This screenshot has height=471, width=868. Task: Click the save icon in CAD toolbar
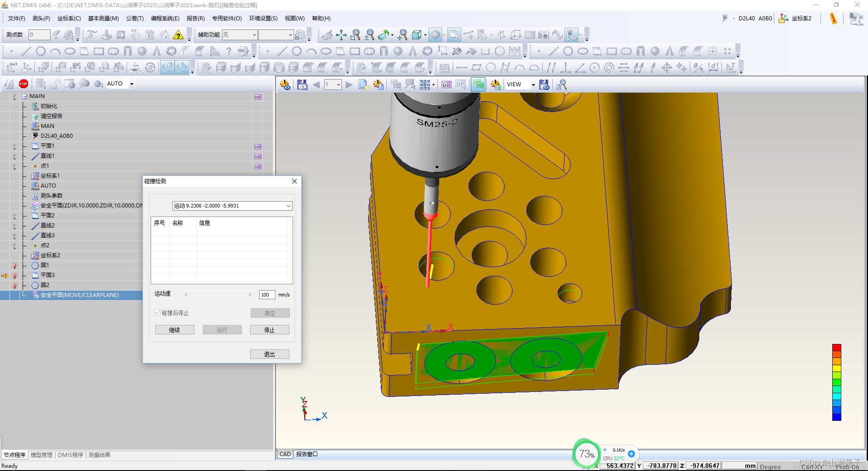[x=302, y=85]
